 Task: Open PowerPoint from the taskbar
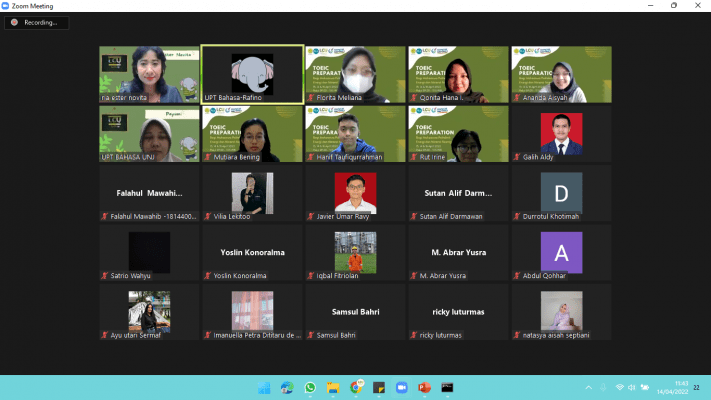(425, 387)
